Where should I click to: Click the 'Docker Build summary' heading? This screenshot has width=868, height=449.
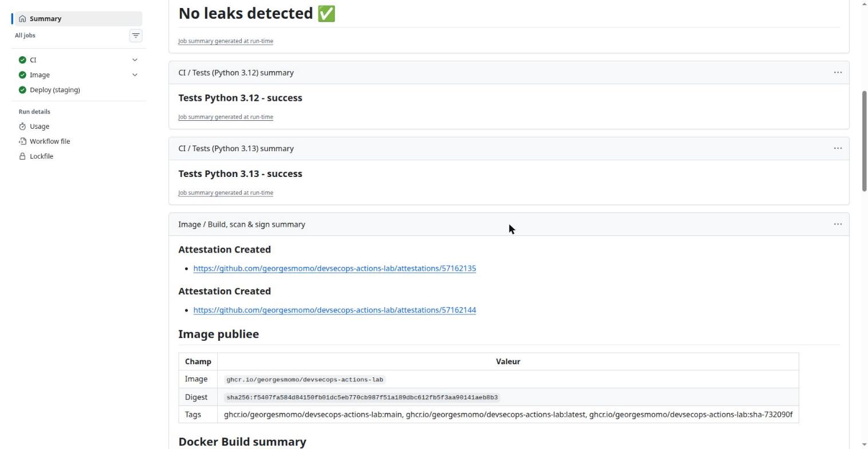coord(242,442)
